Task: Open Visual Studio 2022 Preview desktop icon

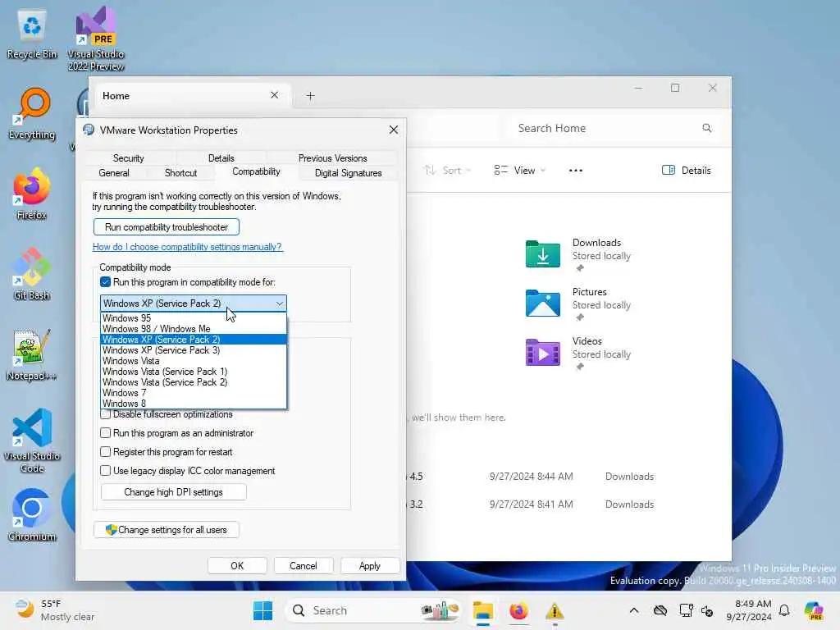Action: pyautogui.click(x=96, y=39)
